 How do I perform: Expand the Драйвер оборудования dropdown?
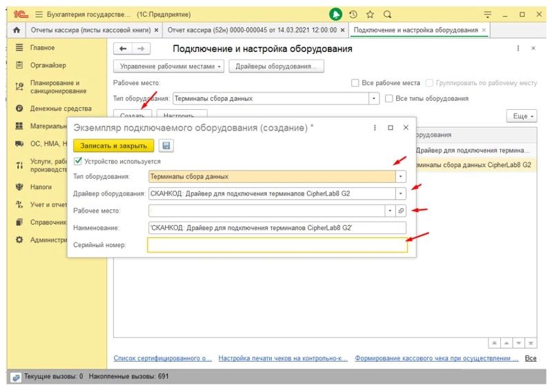(x=401, y=193)
